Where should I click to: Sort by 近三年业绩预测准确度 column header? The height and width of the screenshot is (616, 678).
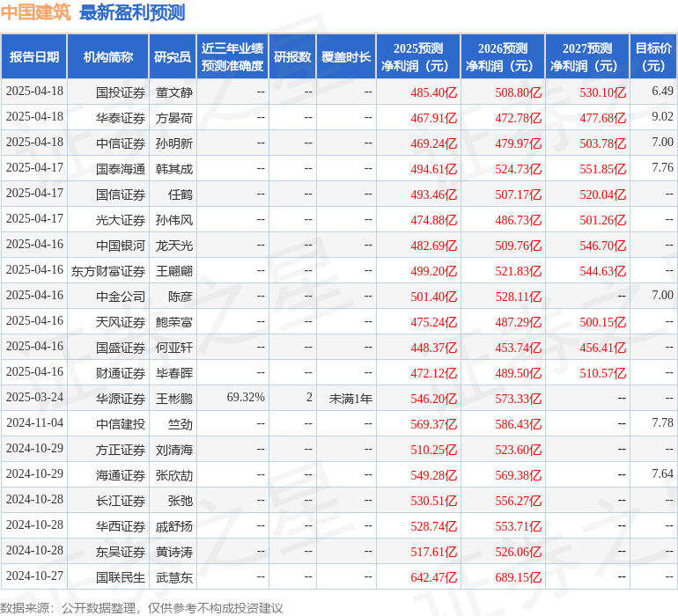point(232,57)
